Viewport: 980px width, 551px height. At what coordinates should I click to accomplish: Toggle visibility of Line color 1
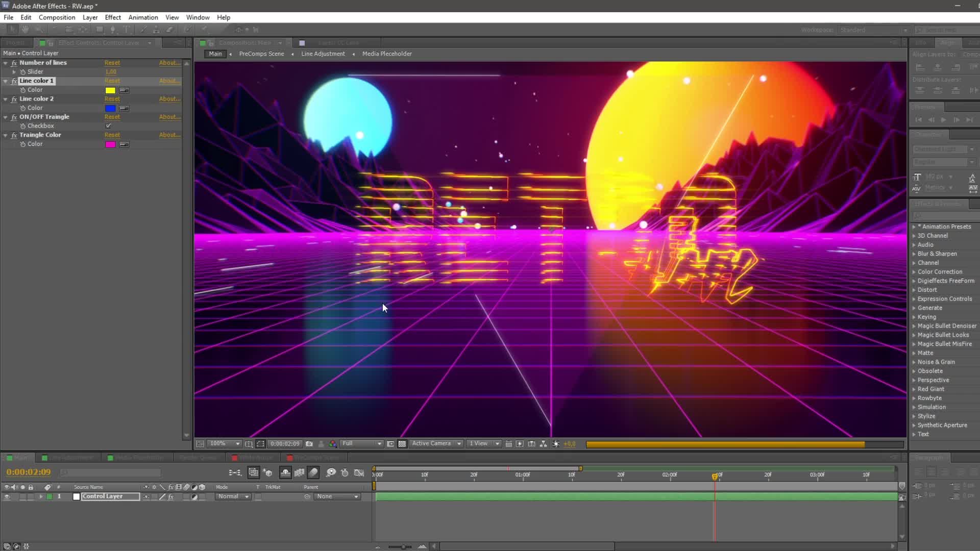coord(14,80)
